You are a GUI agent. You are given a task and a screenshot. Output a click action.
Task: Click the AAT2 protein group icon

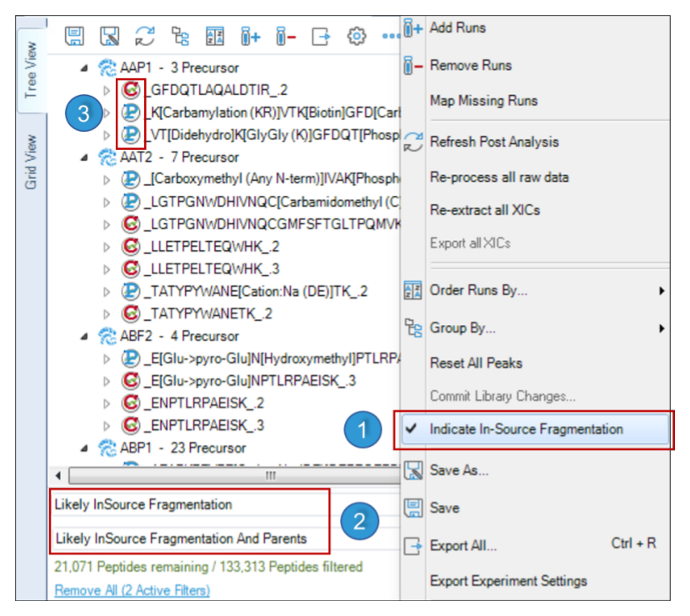click(107, 158)
